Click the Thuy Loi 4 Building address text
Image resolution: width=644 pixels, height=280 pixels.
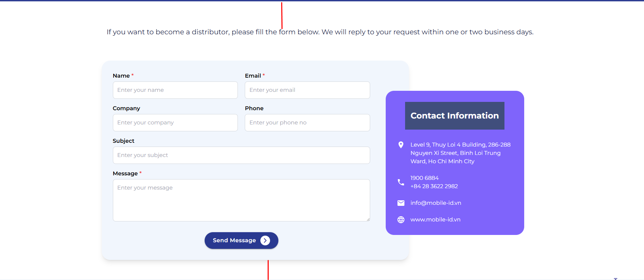460,153
